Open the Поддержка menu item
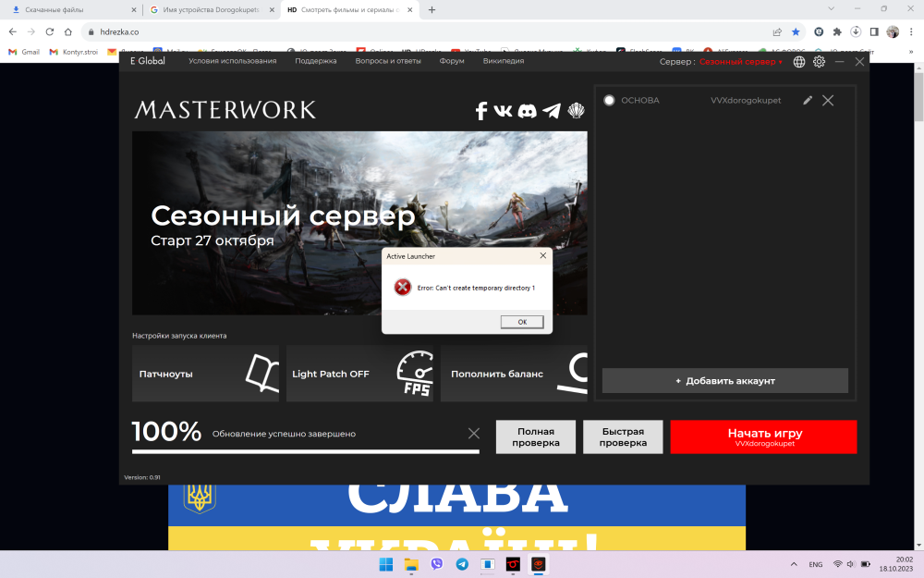The height and width of the screenshot is (578, 924). click(315, 61)
